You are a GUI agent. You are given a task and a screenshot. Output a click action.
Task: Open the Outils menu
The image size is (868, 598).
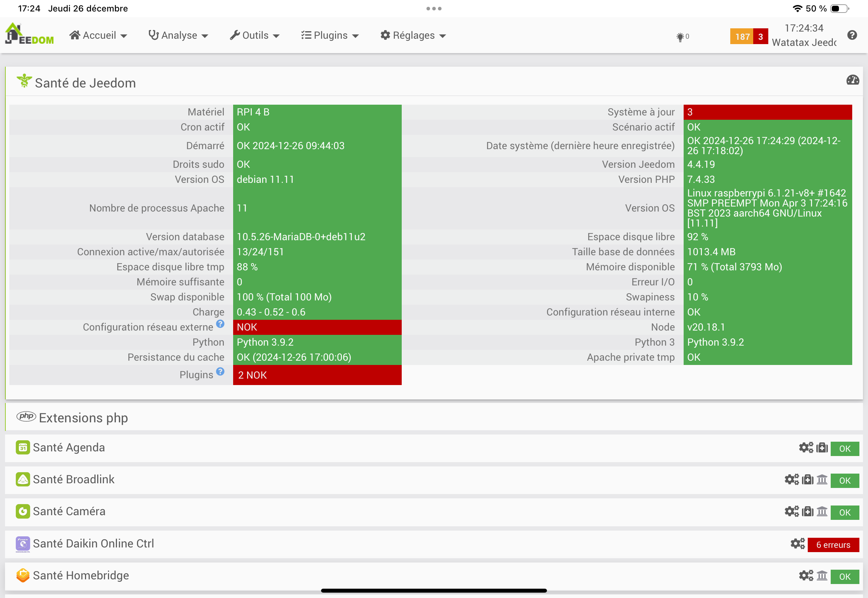coord(255,35)
